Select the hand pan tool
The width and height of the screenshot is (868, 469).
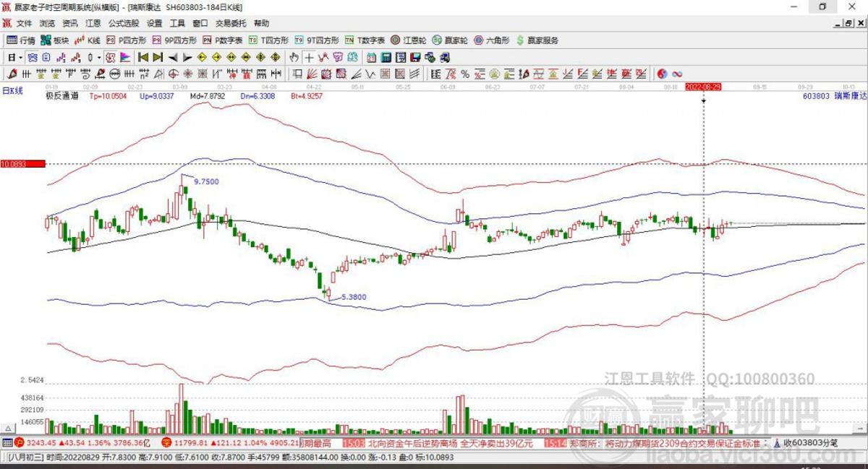294,57
